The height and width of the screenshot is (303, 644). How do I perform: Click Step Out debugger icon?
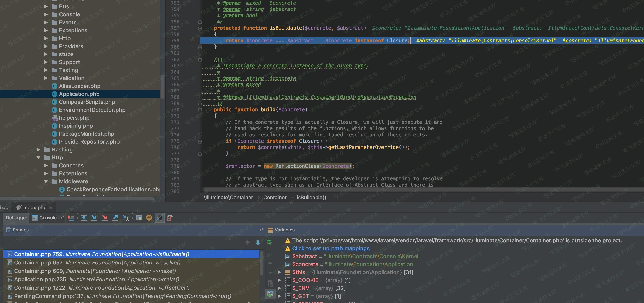click(x=115, y=218)
